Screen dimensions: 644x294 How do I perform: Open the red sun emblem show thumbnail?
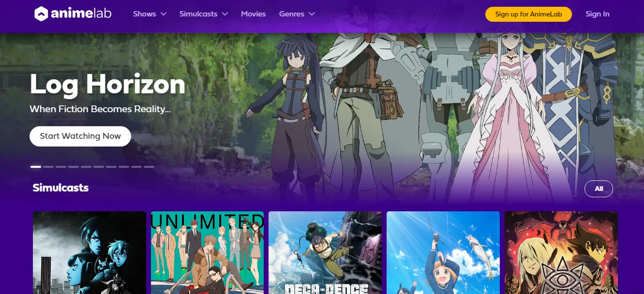tap(561, 252)
